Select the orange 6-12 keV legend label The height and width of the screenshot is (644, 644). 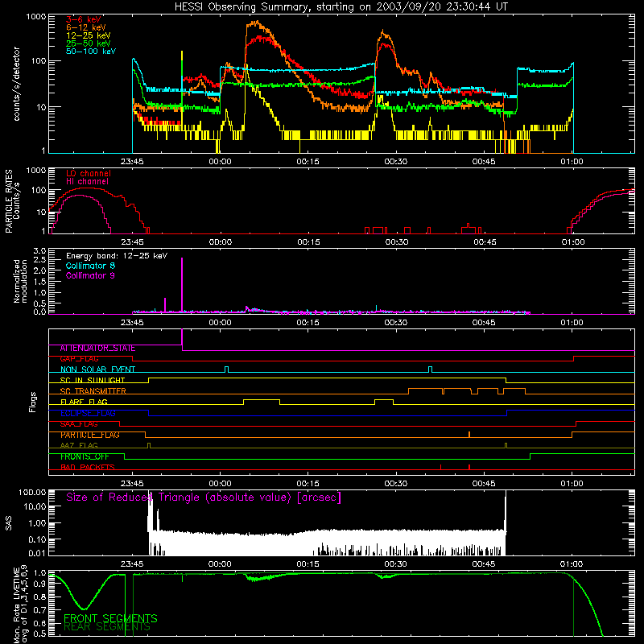86,27
